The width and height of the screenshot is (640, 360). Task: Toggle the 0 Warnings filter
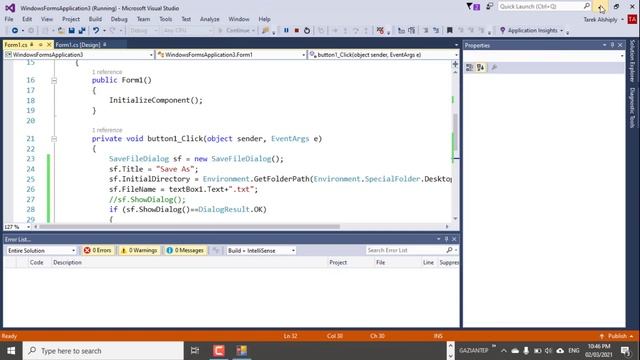coord(139,251)
